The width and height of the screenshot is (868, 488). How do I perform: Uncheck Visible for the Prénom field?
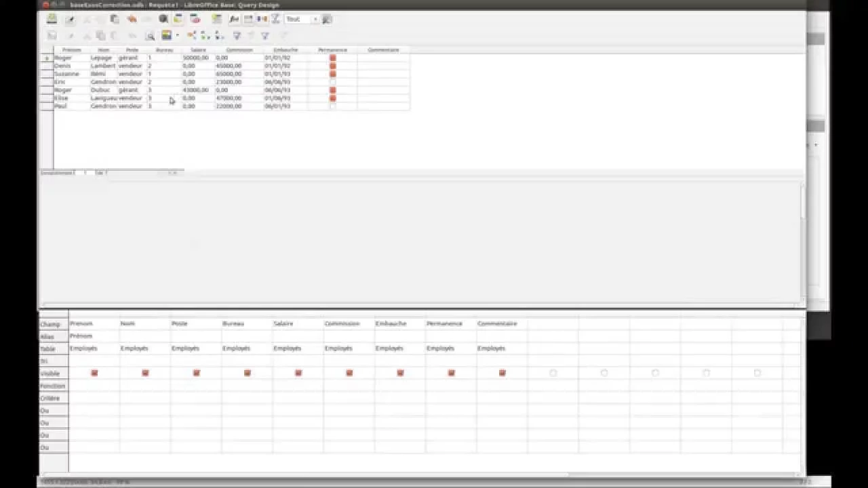(94, 373)
